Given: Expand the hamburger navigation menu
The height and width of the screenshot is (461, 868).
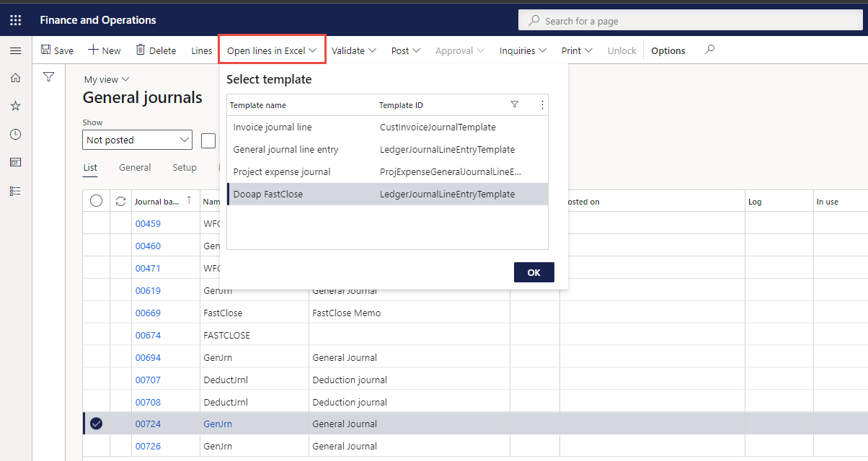Looking at the screenshot, I should pos(15,50).
